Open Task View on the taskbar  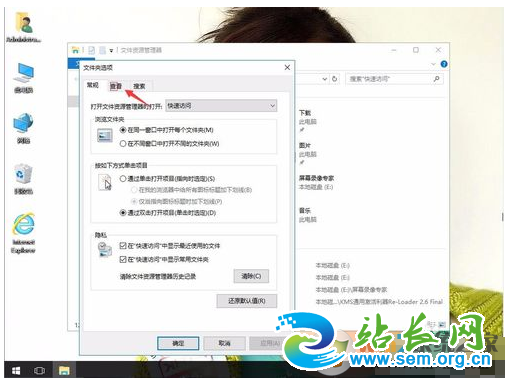click(x=39, y=370)
